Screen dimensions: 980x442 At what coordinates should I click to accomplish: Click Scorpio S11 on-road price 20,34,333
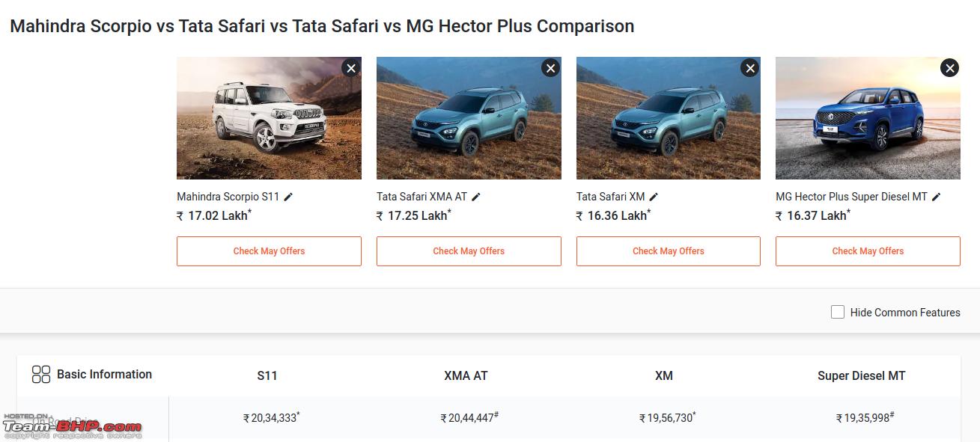[x=272, y=418]
